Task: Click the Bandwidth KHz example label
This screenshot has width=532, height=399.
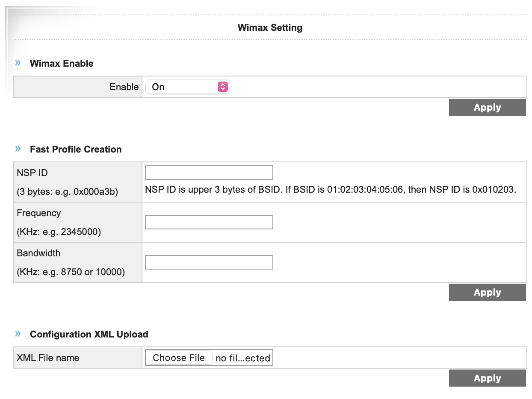Action: [x=71, y=272]
